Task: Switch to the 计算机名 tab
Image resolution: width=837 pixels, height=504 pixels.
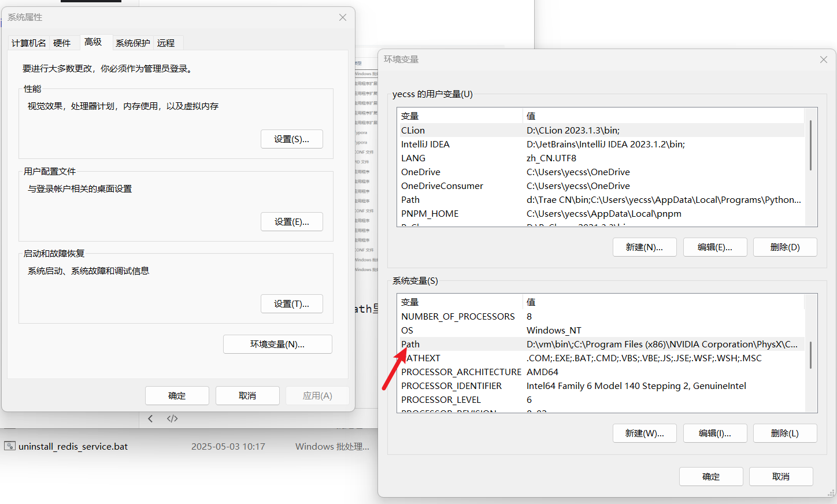Action: tap(29, 43)
